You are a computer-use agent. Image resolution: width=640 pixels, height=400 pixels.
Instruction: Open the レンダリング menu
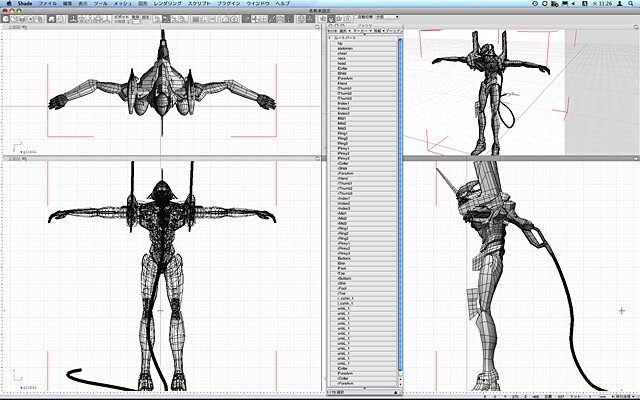[167, 3]
